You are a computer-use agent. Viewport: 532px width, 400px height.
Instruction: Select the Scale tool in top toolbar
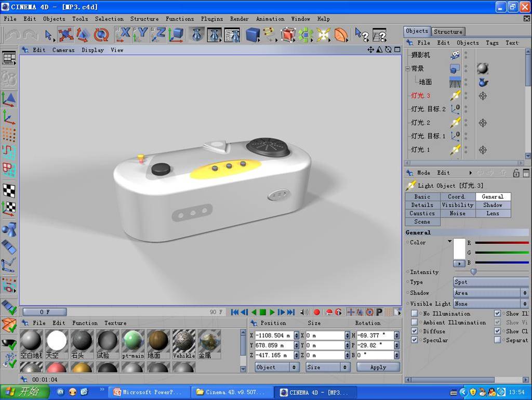83,35
